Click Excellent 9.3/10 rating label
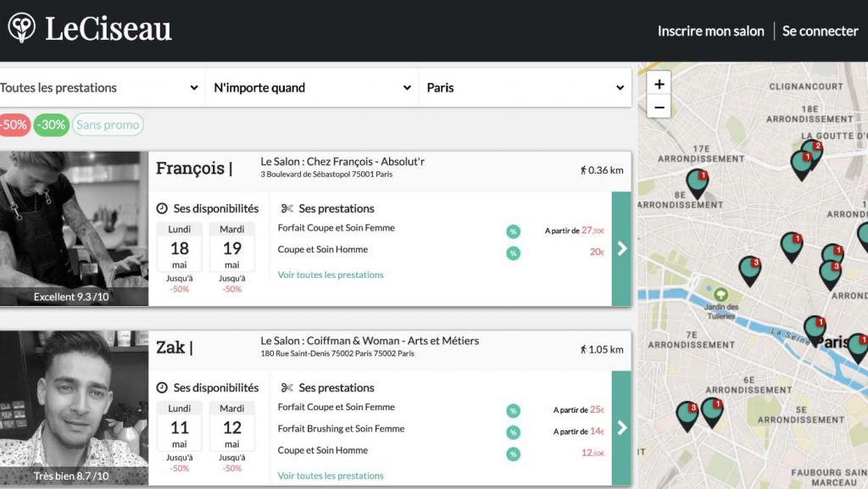 tap(71, 297)
